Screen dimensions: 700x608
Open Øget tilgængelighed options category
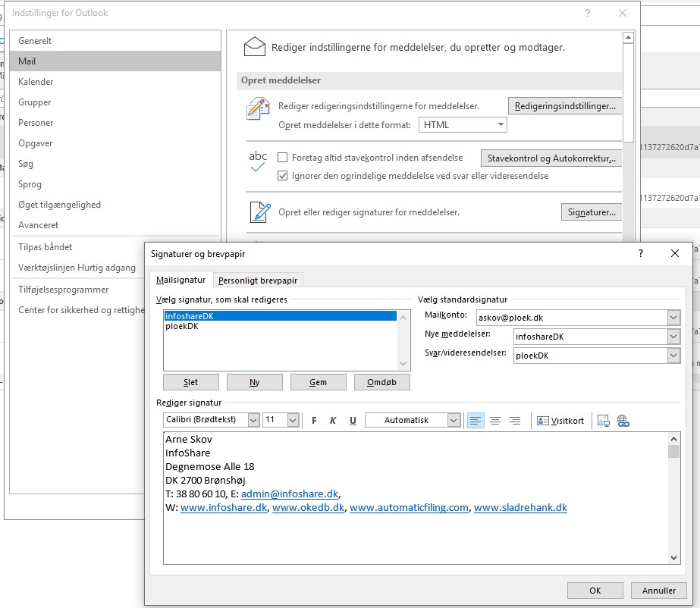coord(115,205)
